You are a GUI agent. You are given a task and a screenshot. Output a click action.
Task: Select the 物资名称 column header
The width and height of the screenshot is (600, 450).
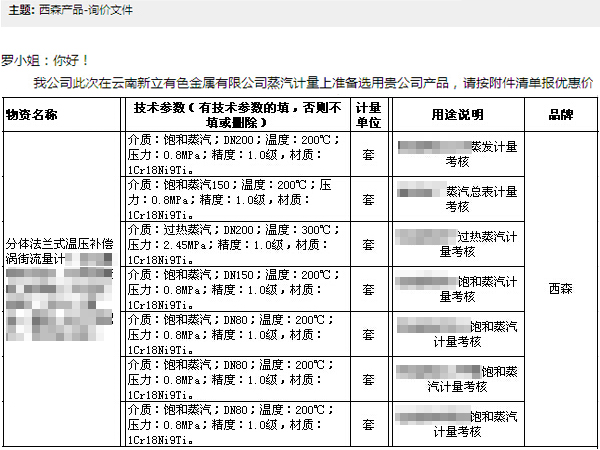click(x=39, y=114)
